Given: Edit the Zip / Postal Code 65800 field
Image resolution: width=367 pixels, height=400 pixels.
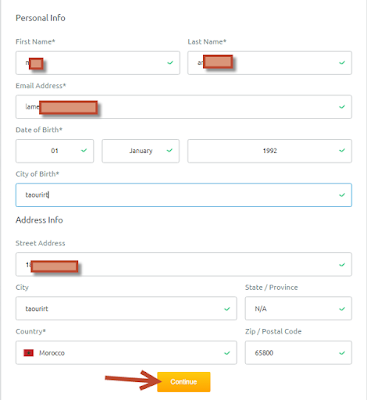Looking at the screenshot, I should (298, 353).
